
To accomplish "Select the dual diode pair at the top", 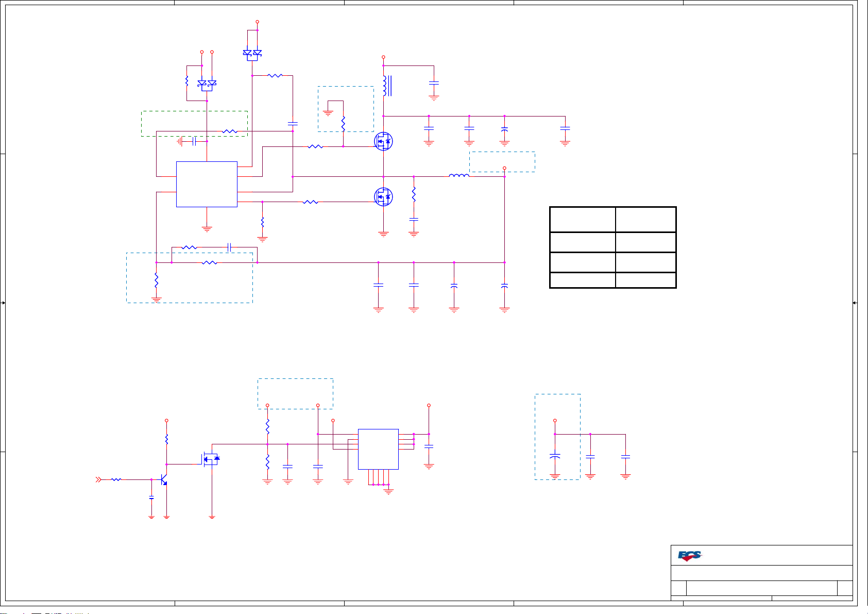I will point(252,54).
